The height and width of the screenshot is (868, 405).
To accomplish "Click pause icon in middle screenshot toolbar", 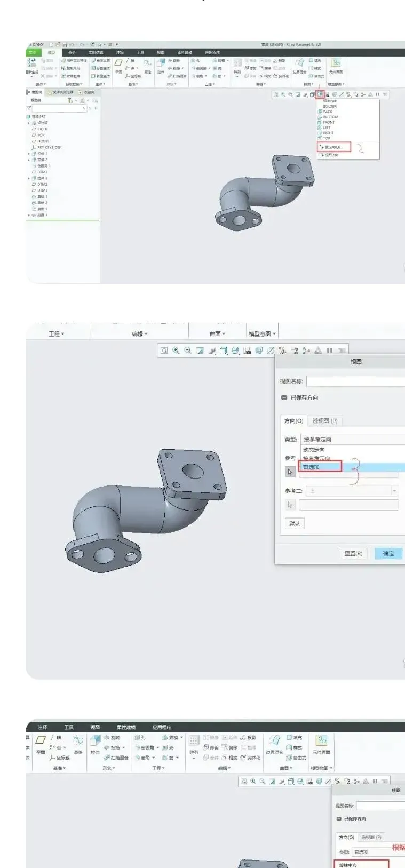I will (x=330, y=351).
